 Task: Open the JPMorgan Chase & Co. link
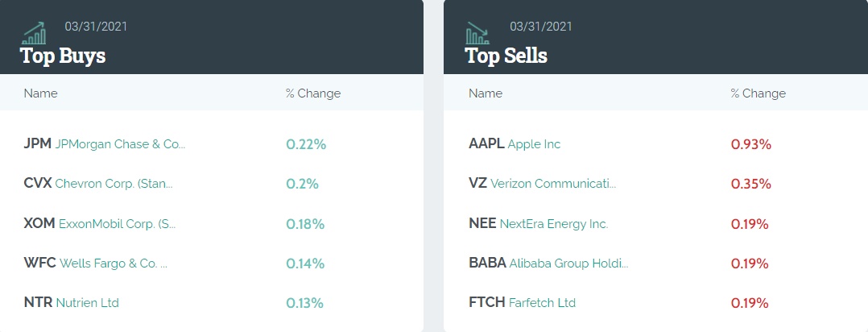[x=119, y=144]
